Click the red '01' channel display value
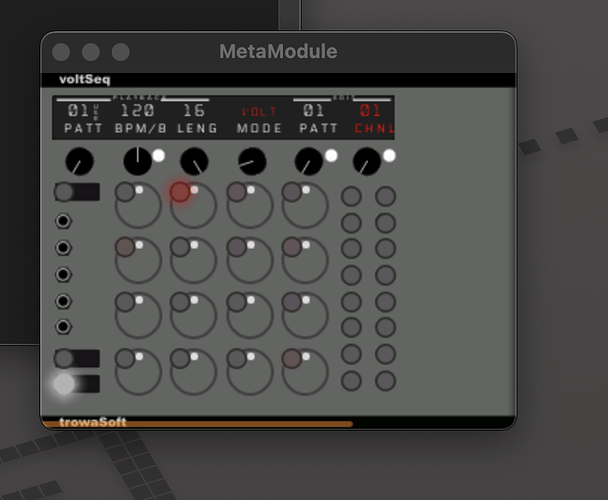608x500 pixels. tap(370, 111)
